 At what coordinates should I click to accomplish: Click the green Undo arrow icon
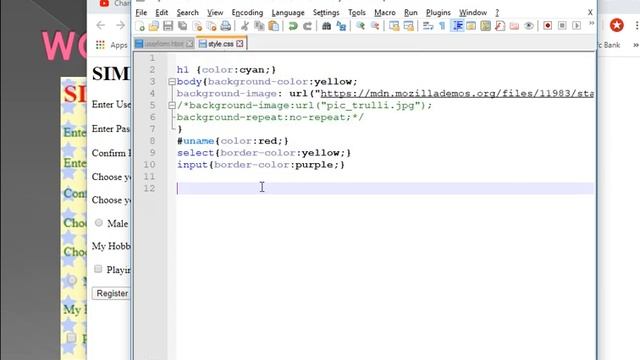click(293, 27)
